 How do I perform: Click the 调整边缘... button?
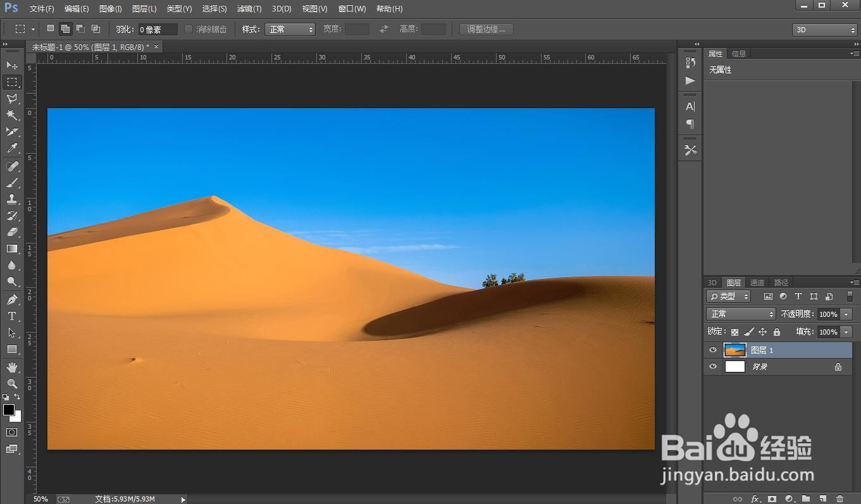(486, 29)
